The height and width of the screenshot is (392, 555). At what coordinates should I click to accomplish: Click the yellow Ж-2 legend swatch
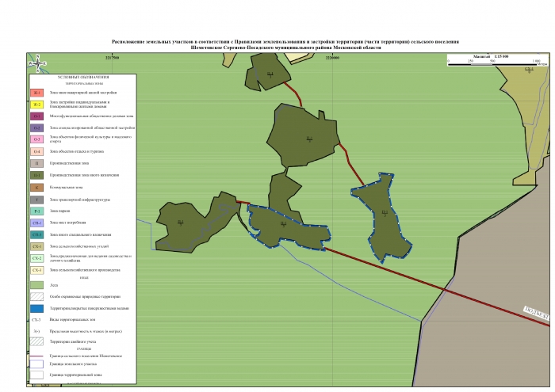(x=37, y=105)
